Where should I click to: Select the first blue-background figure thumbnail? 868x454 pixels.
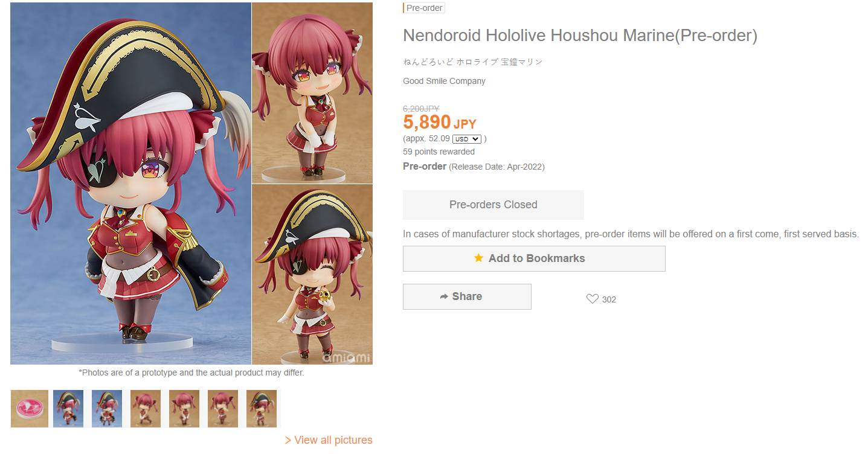[x=68, y=409]
